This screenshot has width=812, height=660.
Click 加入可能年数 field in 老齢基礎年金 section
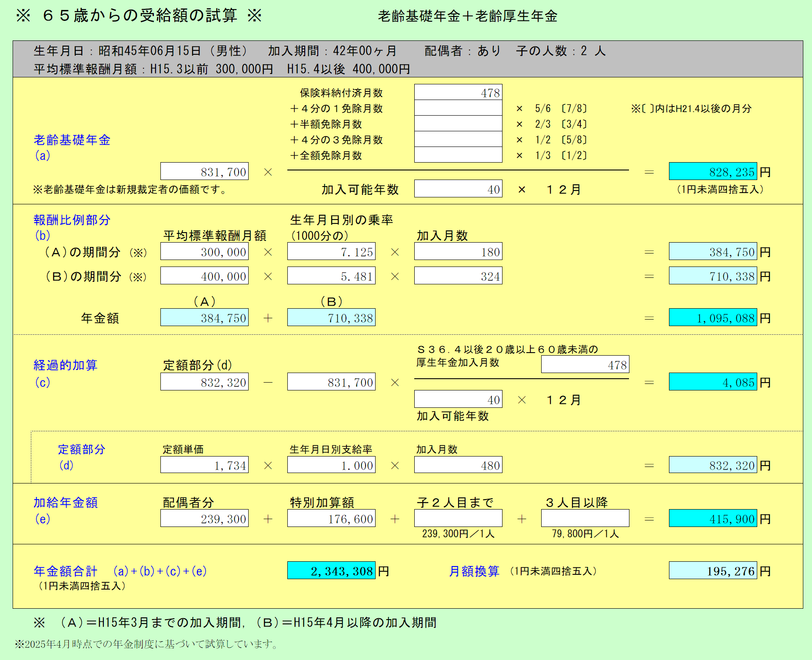coord(458,189)
